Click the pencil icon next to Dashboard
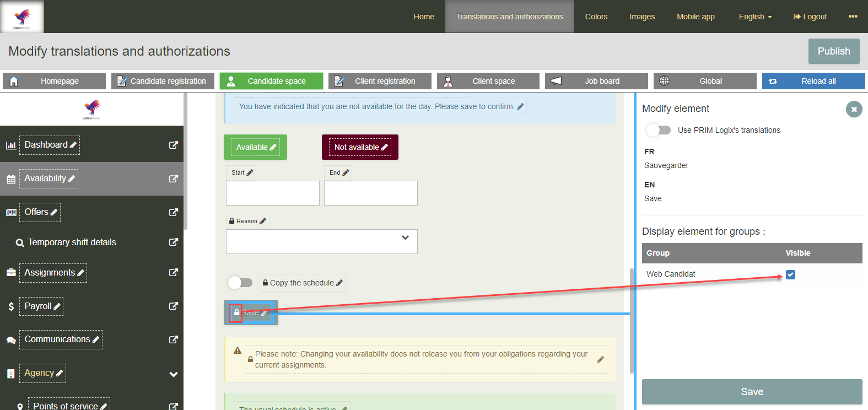 (73, 145)
